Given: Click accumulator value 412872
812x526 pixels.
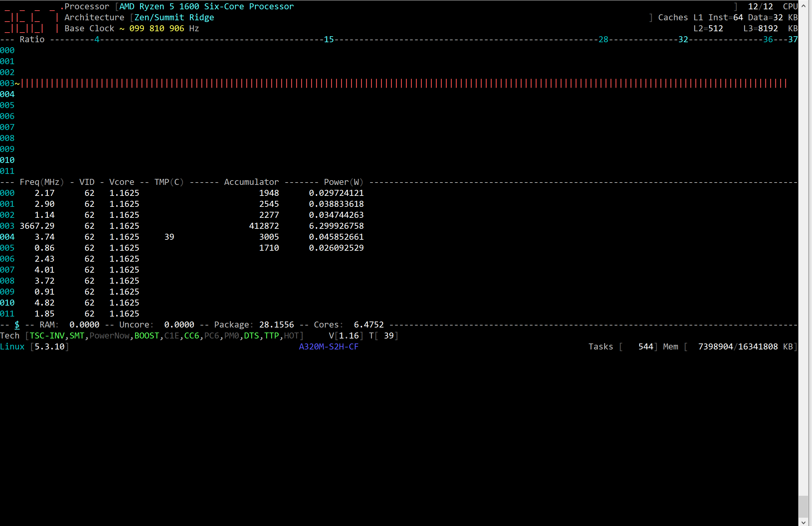Looking at the screenshot, I should (x=264, y=226).
